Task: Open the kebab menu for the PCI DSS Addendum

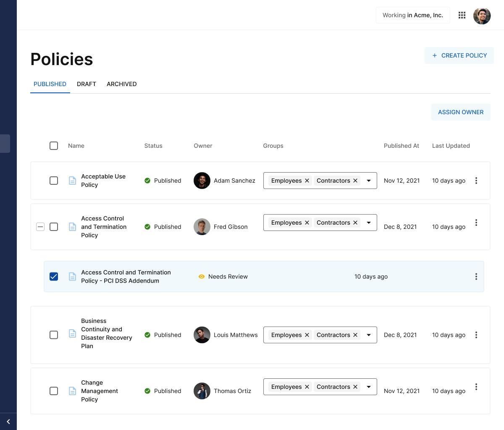Action: click(x=476, y=277)
